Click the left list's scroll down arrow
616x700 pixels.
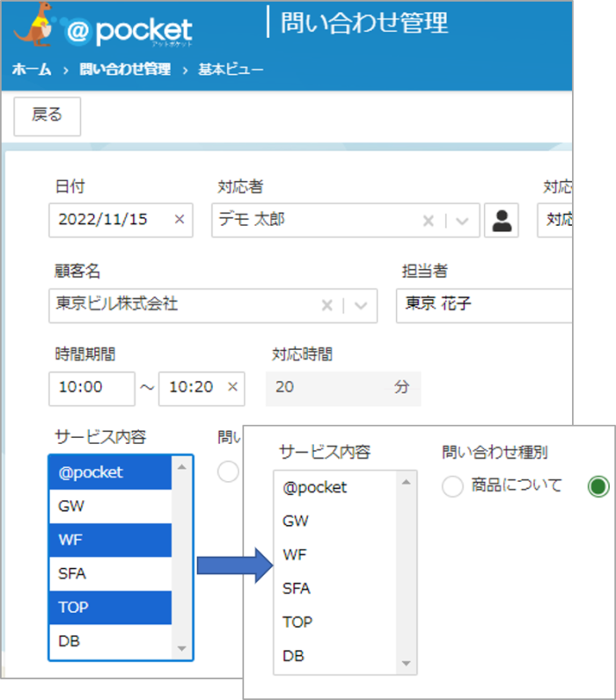182,648
